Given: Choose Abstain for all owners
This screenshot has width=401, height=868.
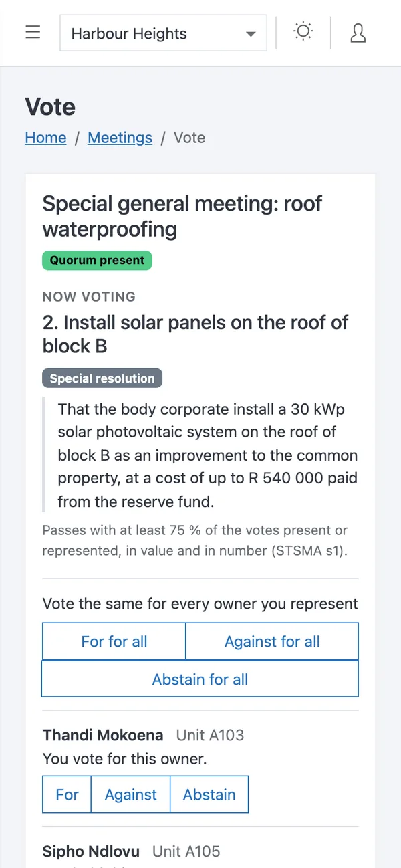Looking at the screenshot, I should 200,679.
